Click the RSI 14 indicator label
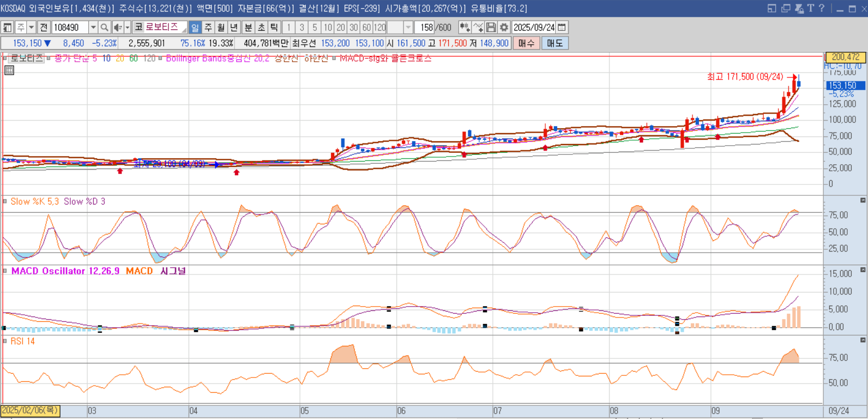The width and height of the screenshot is (868, 419). tap(22, 341)
